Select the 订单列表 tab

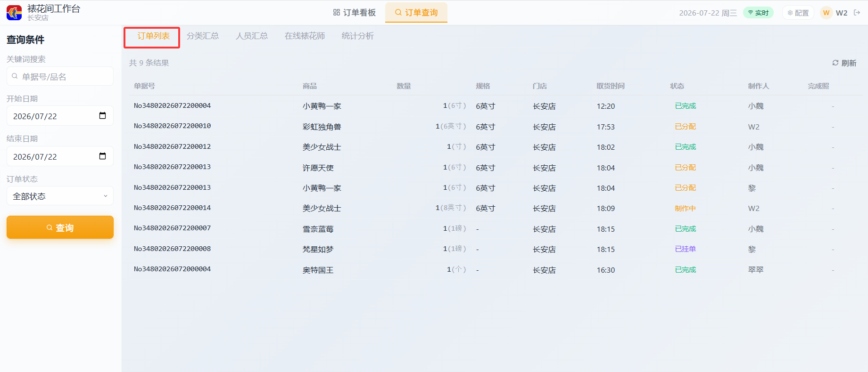[153, 36]
